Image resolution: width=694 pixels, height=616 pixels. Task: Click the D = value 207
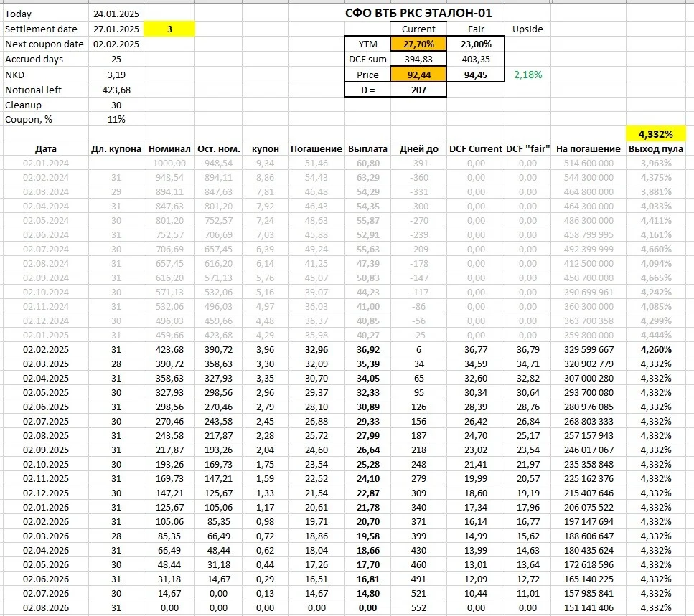coord(418,90)
